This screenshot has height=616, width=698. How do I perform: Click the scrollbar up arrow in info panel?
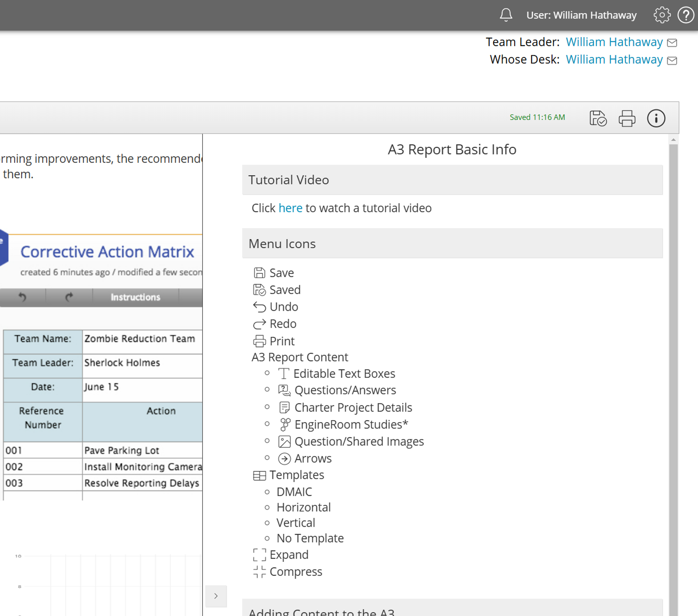673,140
